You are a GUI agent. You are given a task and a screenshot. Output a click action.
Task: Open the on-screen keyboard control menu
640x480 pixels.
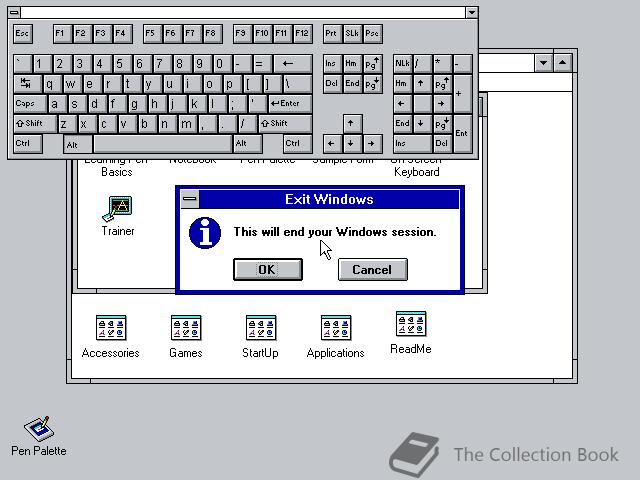point(14,13)
